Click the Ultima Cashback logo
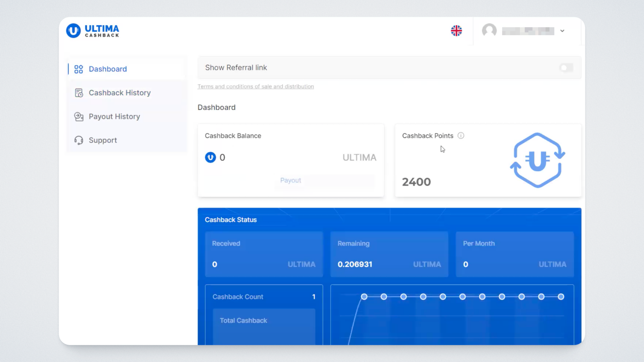 93,31
